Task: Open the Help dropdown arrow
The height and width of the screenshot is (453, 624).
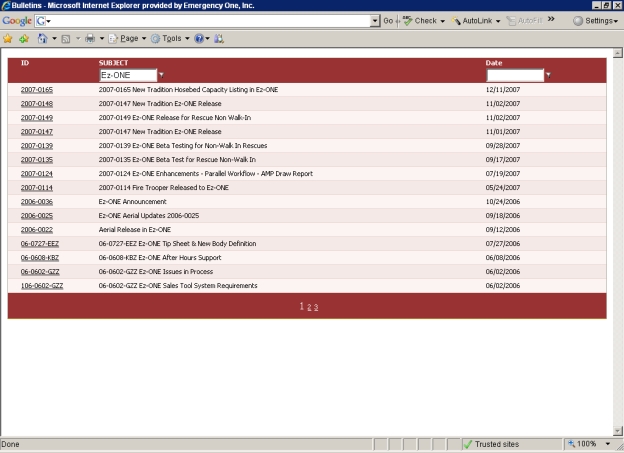Action: point(207,39)
